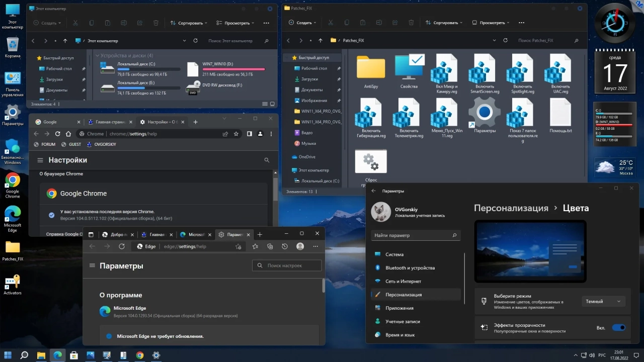The height and width of the screenshot is (362, 644).
Task: Refresh the Patches_FIX explorer window
Action: pos(507,40)
